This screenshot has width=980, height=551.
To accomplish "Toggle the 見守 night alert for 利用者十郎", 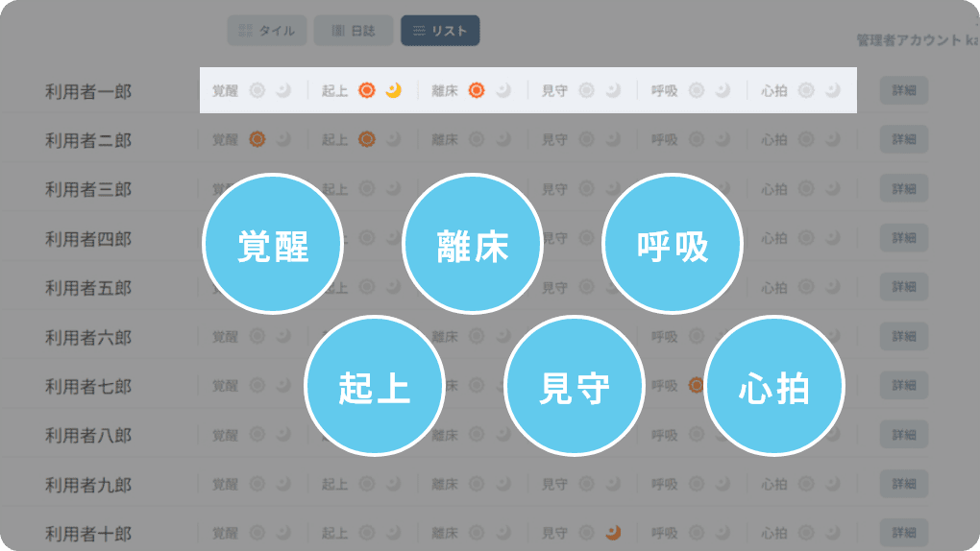I will 613,532.
